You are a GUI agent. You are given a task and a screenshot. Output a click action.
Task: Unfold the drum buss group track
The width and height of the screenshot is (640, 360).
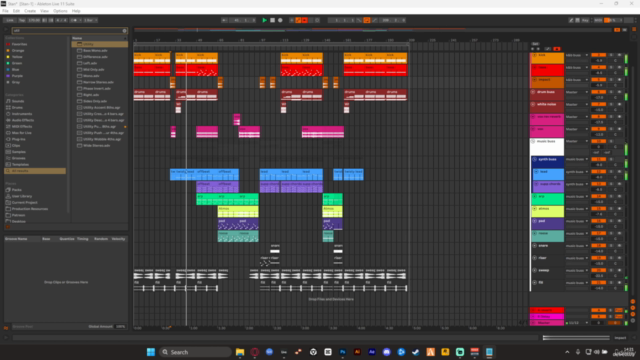tap(533, 92)
